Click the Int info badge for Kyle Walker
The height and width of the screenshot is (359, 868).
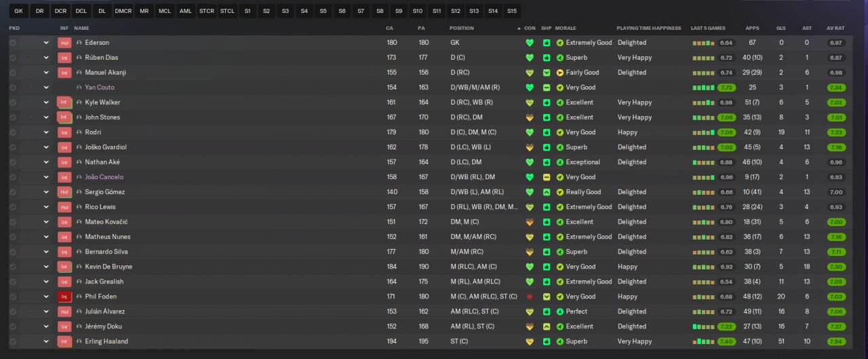[64, 102]
